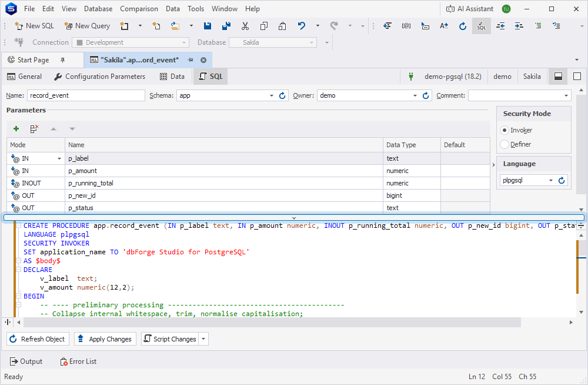Refresh the Owner list
The height and width of the screenshot is (385, 588).
[426, 95]
